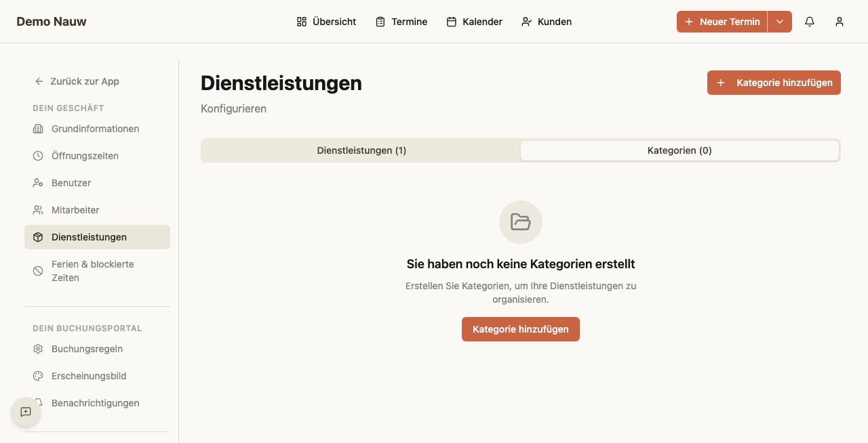The image size is (868, 443).
Task: Click the Termine clipboard icon
Action: click(x=380, y=22)
